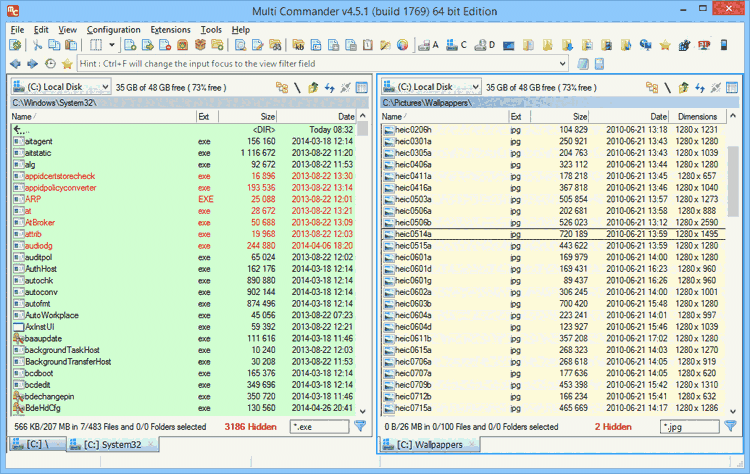Toggle right panel filter funnel icon
Screen dimensions: 750x474
point(730,426)
